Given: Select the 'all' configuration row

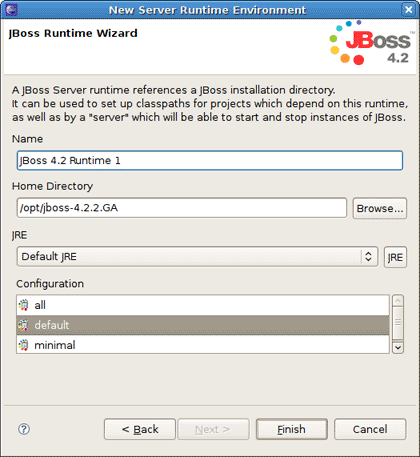Looking at the screenshot, I should pyautogui.click(x=203, y=305).
